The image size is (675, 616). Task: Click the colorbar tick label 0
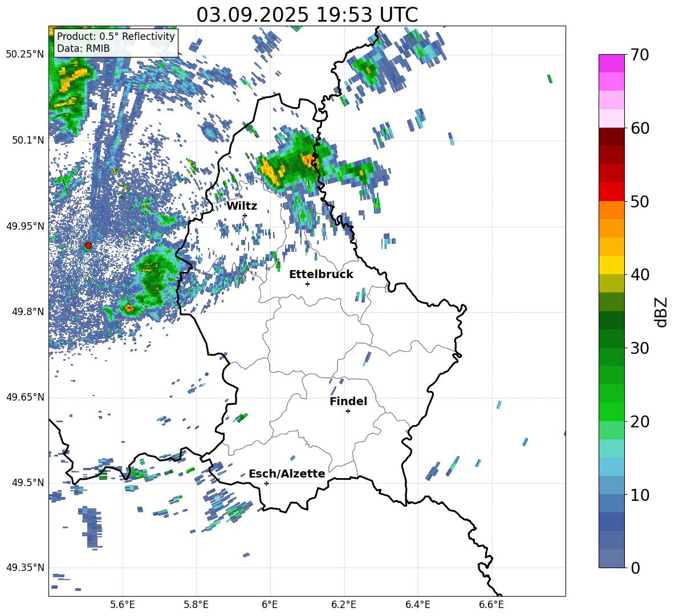point(635,568)
